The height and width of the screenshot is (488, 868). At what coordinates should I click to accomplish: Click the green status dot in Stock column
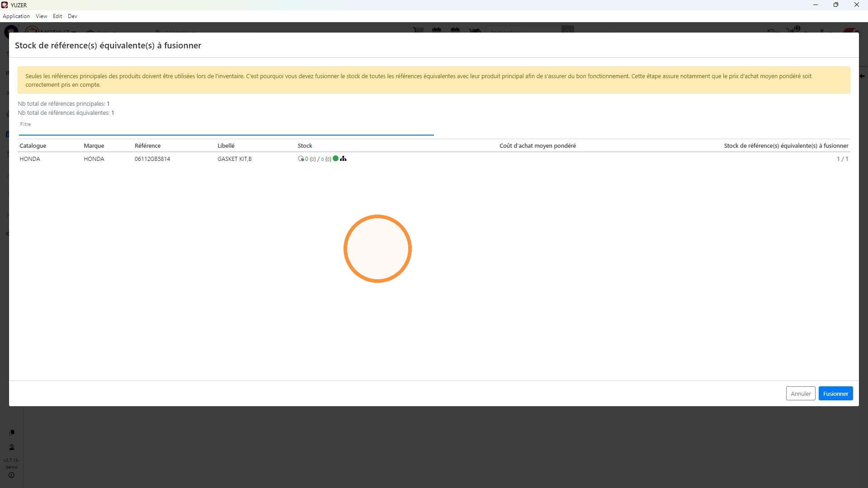[335, 159]
